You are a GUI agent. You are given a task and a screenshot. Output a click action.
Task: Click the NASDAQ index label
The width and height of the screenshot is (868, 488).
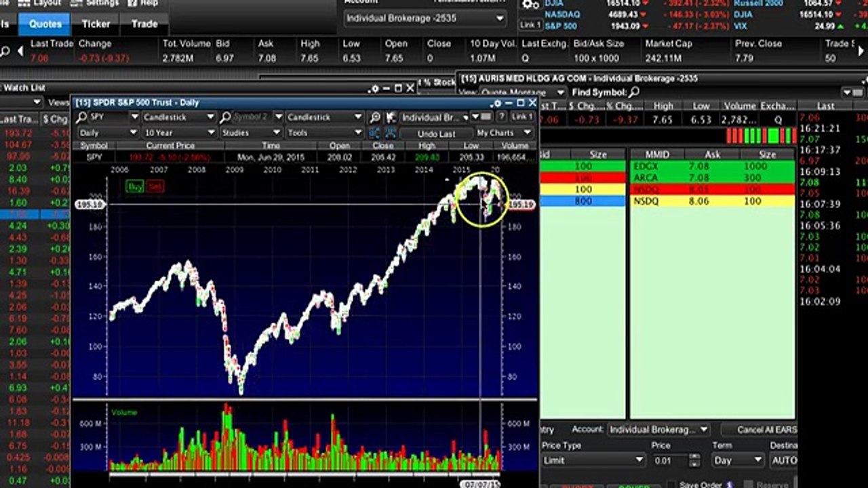562,14
